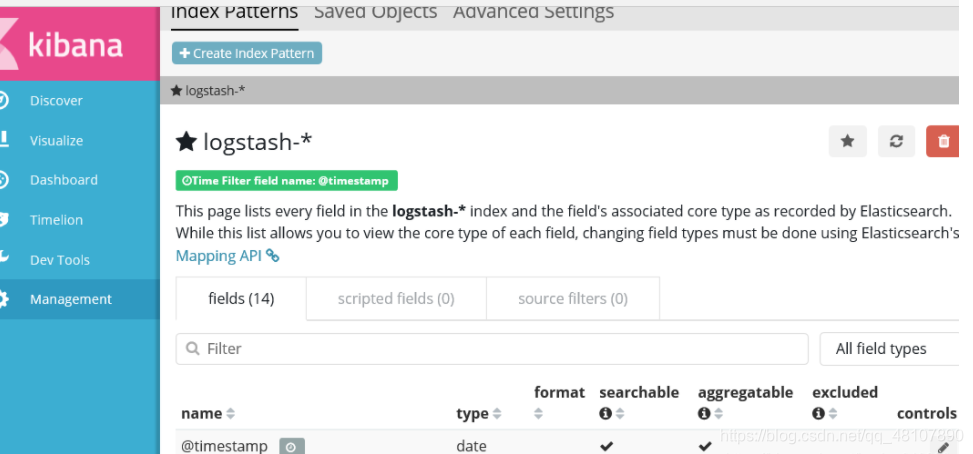Select the source filters (0) tab
This screenshot has width=973, height=454.
[573, 298]
